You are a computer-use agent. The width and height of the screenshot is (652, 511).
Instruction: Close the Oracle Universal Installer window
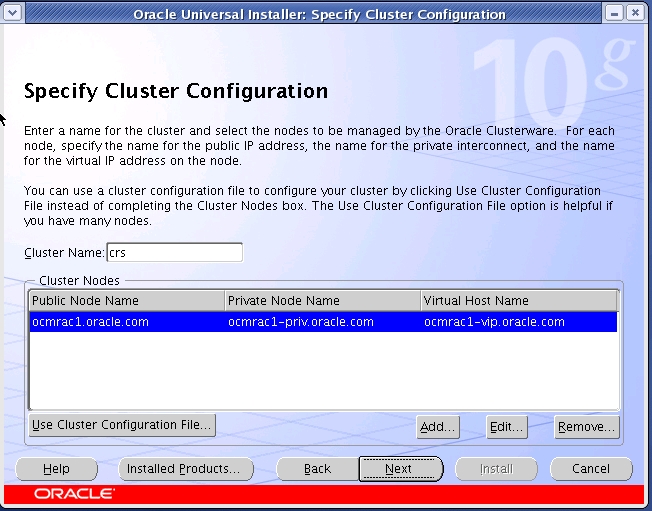635,13
